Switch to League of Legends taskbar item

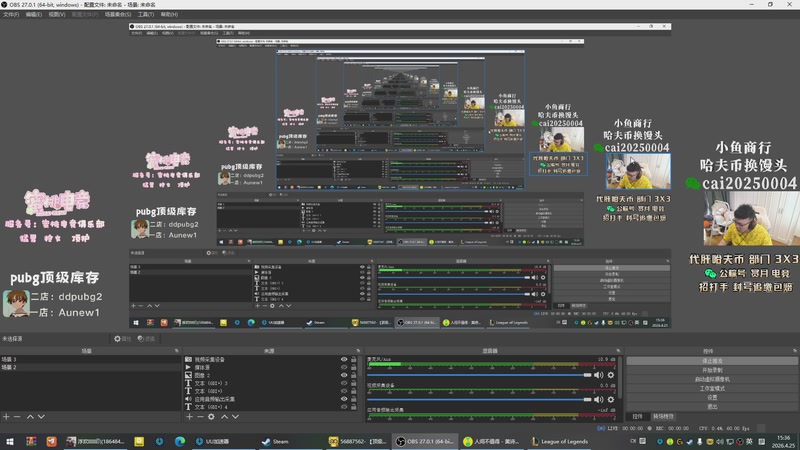[560, 441]
